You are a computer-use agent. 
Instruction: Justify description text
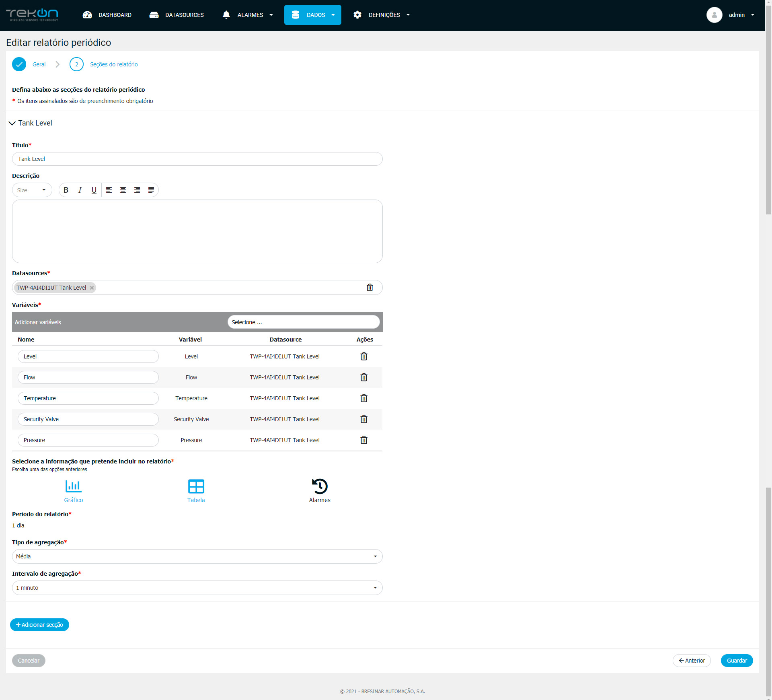click(151, 190)
